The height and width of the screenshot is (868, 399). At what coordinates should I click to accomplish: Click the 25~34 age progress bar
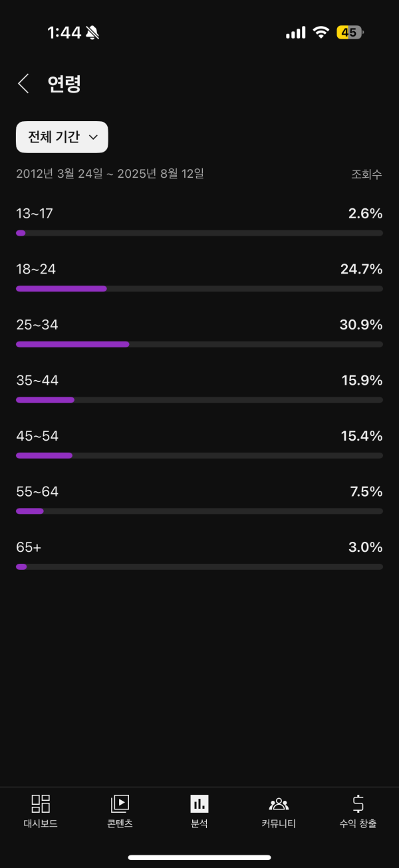tap(199, 344)
